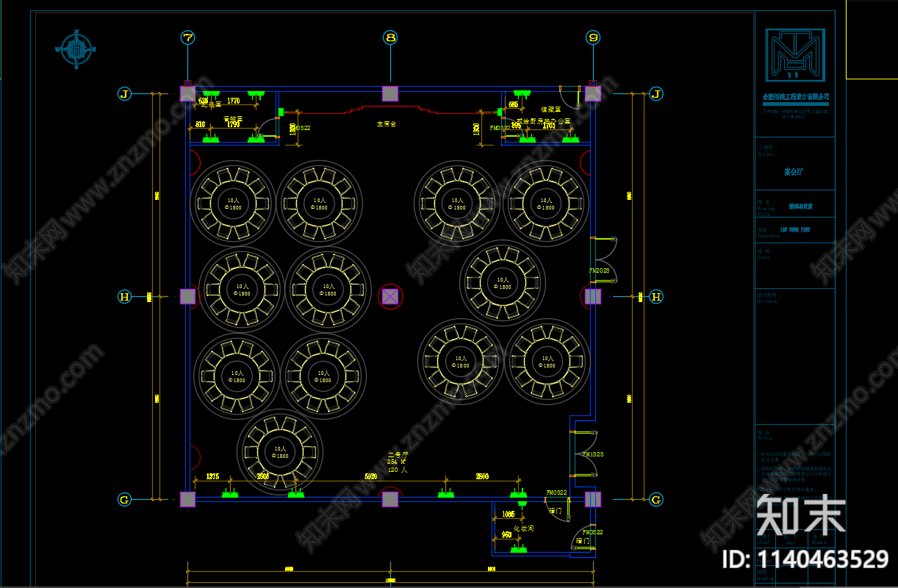Click the 宴会厅 project name in title block
This screenshot has width=898, height=588.
click(x=794, y=173)
